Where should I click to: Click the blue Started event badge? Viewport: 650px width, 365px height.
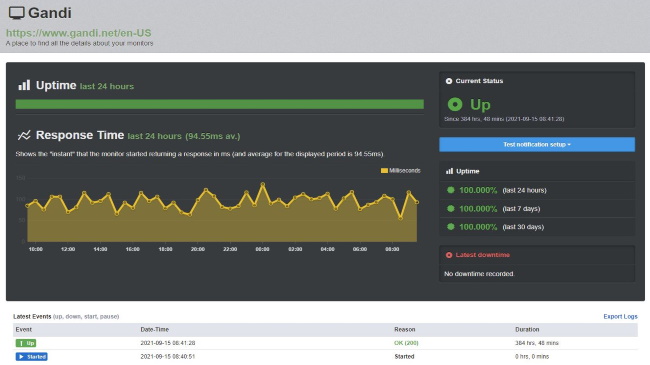click(32, 357)
